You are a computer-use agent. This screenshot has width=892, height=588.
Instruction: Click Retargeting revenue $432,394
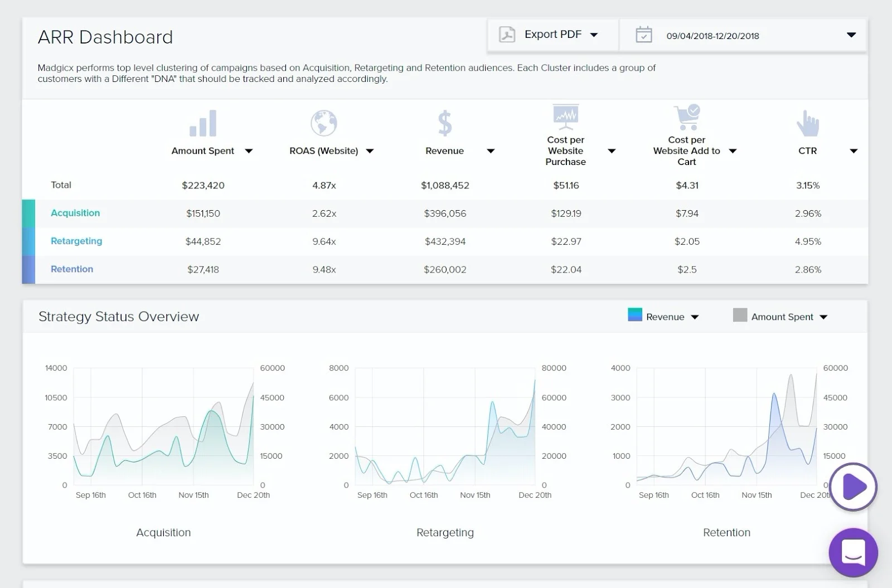point(445,241)
